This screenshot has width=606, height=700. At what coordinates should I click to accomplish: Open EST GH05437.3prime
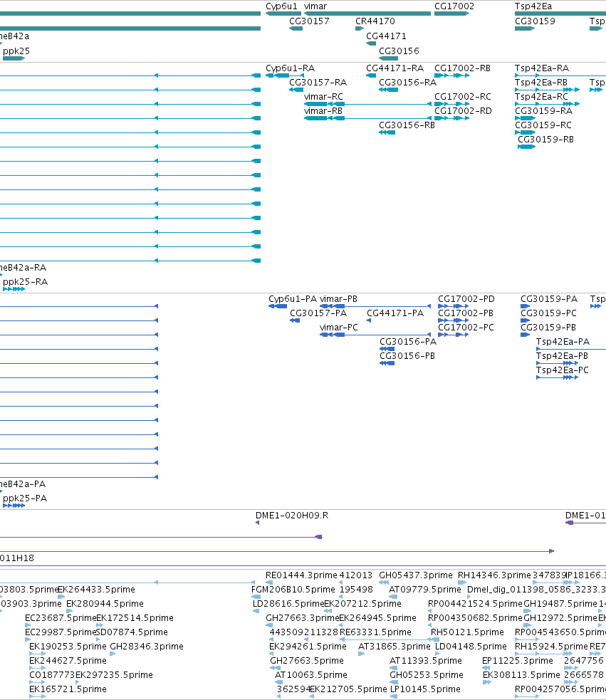click(416, 575)
